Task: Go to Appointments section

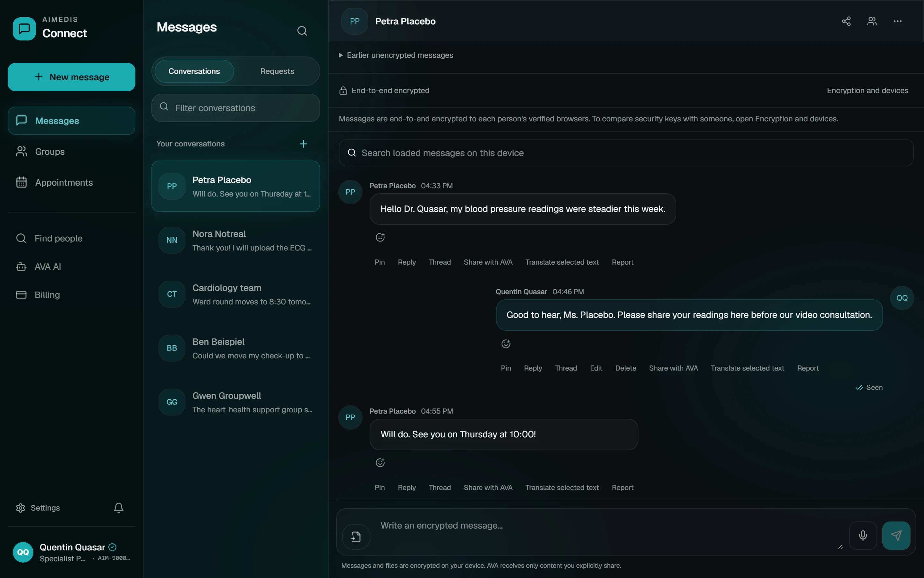Action: (x=72, y=182)
